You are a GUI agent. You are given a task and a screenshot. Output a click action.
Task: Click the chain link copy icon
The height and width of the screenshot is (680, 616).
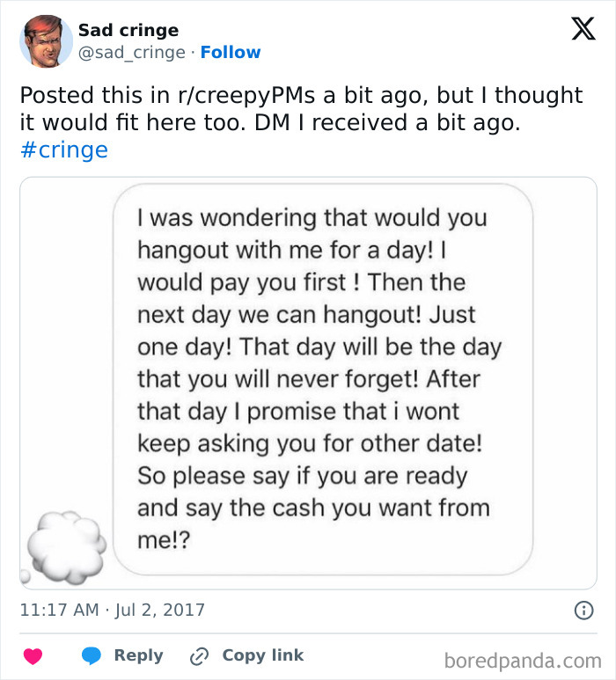point(199,656)
